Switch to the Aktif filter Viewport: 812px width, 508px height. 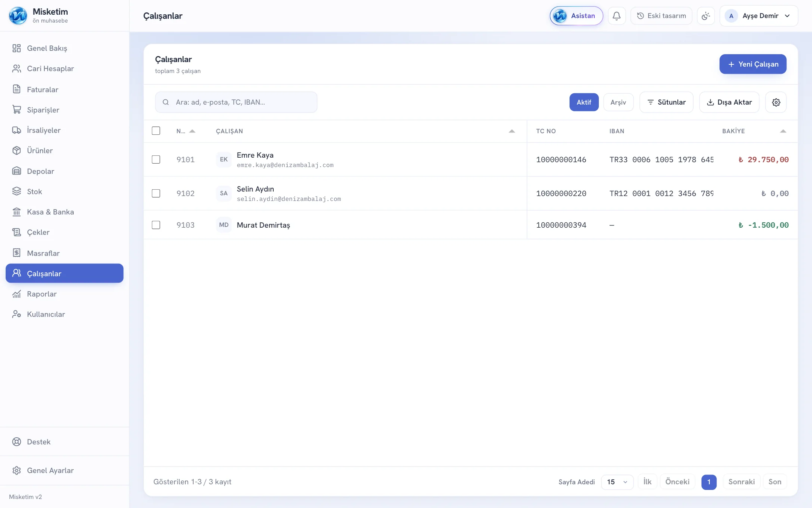[584, 102]
